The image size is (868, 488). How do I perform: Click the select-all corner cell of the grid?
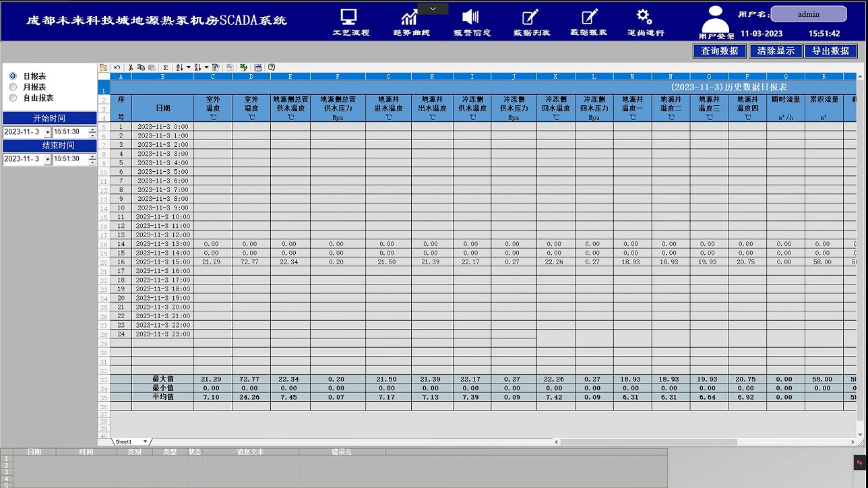coord(104,77)
